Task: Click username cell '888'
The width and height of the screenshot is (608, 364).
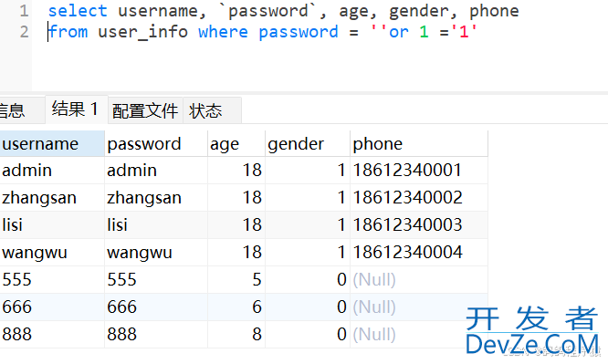Action: pyautogui.click(x=52, y=334)
